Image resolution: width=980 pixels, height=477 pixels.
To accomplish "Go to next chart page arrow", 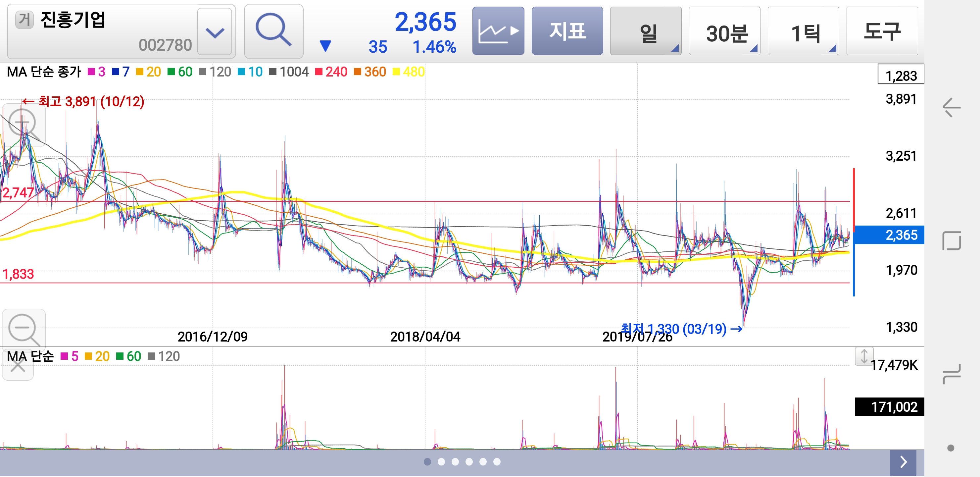I will [903, 462].
